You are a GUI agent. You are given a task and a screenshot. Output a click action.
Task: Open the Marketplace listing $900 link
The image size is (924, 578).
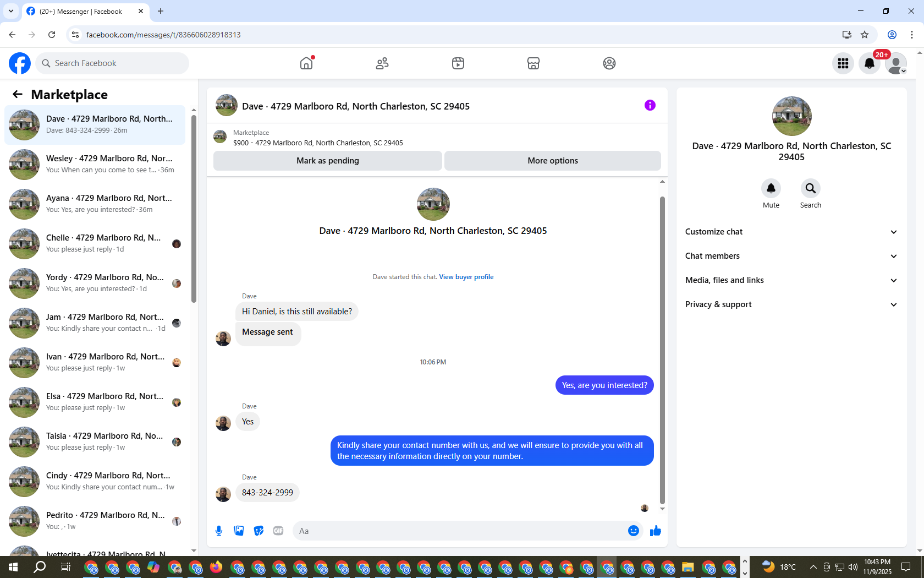click(x=318, y=143)
